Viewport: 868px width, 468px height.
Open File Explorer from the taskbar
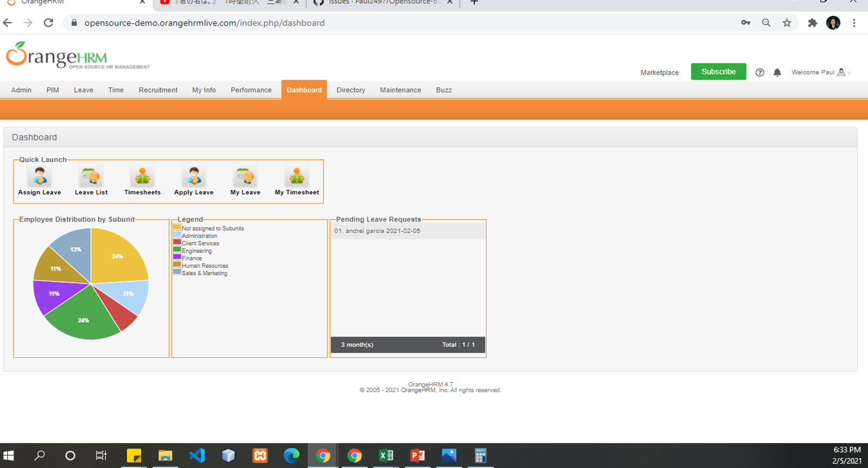(165, 455)
